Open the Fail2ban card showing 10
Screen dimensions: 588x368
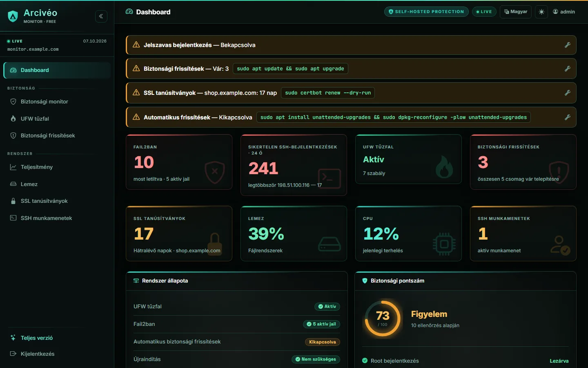tap(179, 162)
